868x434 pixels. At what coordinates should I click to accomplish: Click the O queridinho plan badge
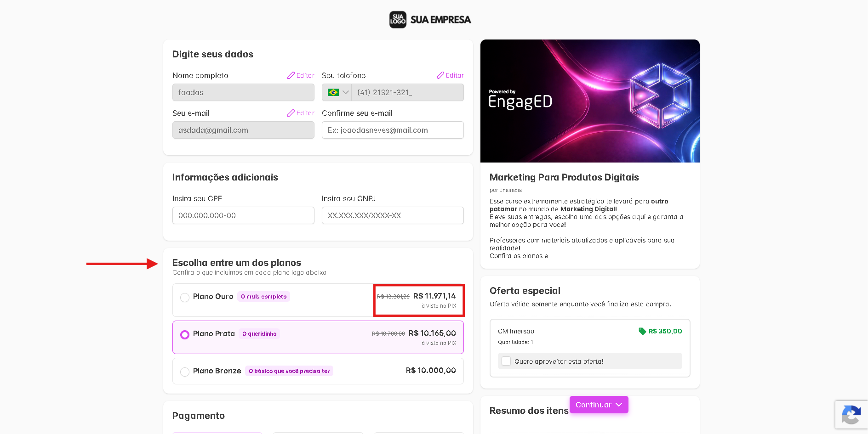[259, 334]
